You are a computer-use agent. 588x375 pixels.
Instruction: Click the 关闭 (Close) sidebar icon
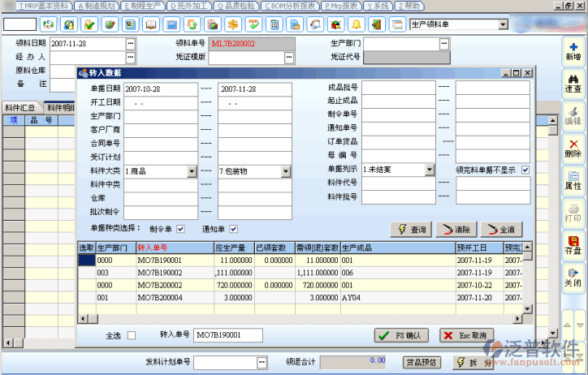(x=573, y=278)
